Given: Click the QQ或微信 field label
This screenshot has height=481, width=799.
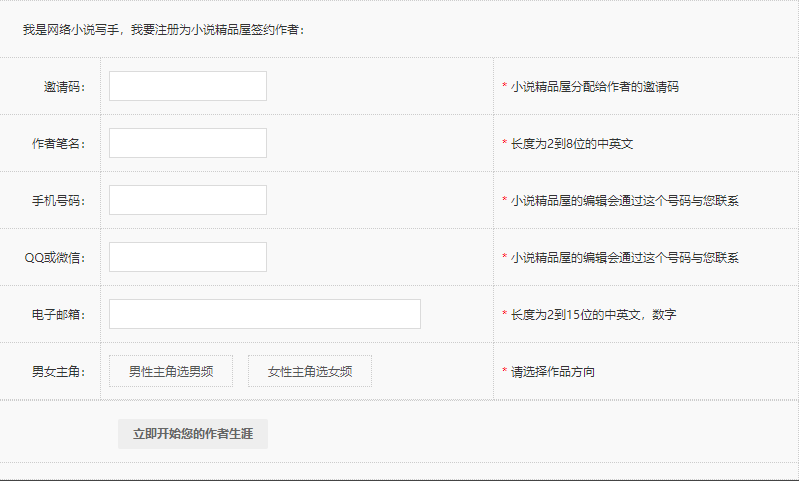Looking at the screenshot, I should point(55,258).
